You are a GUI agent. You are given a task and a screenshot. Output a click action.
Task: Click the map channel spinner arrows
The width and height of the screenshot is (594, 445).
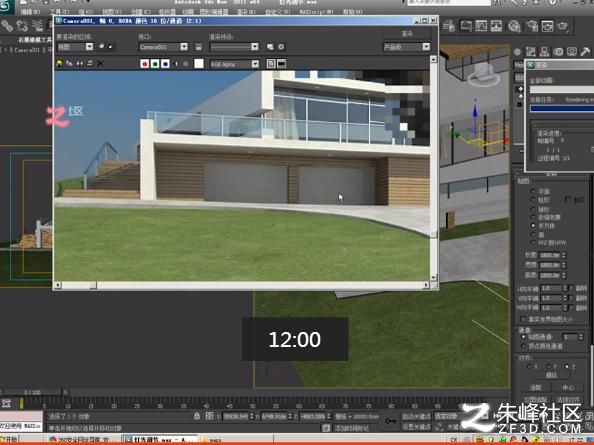pyautogui.click(x=580, y=337)
